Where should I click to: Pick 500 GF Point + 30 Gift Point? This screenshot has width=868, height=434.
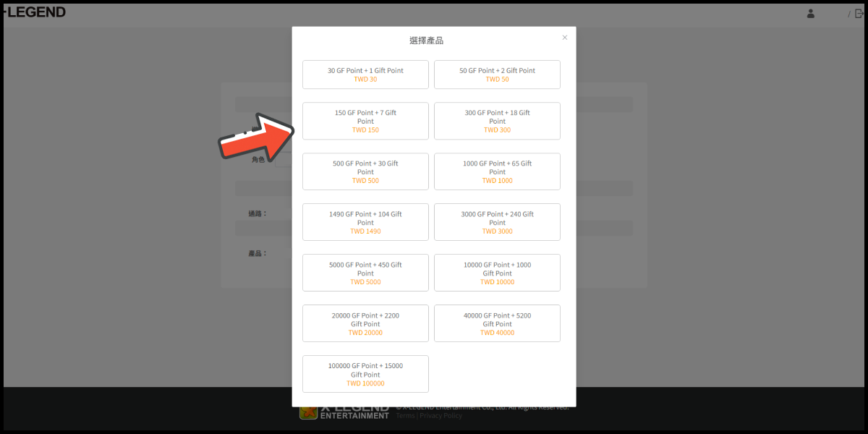click(x=365, y=171)
